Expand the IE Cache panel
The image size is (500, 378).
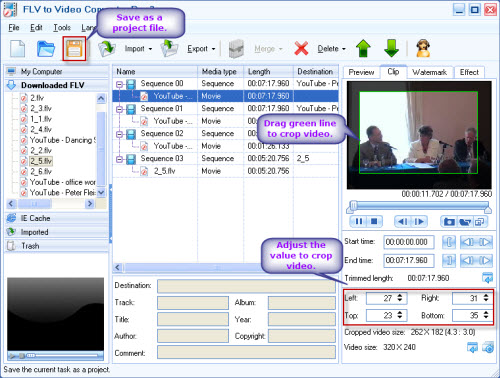pos(56,218)
